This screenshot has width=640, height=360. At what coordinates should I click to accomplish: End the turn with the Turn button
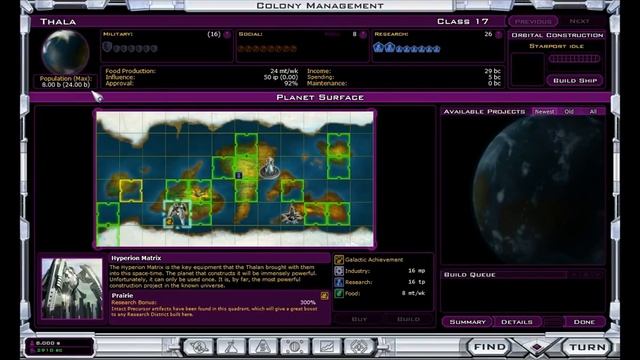tap(587, 347)
